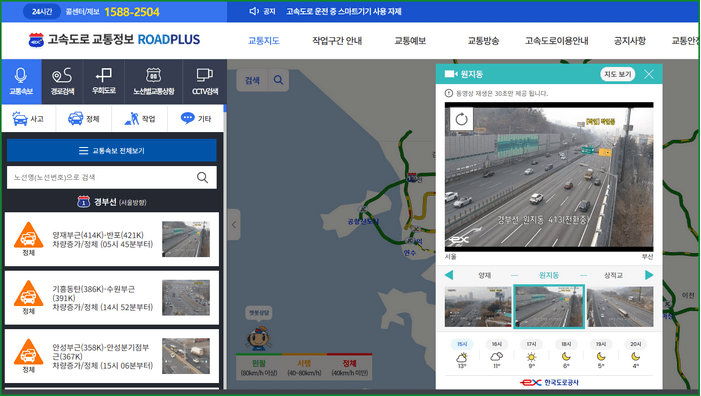Screen dimensions: 701x396
Task: Select the 상적교 CCTV label
Action: pos(613,275)
